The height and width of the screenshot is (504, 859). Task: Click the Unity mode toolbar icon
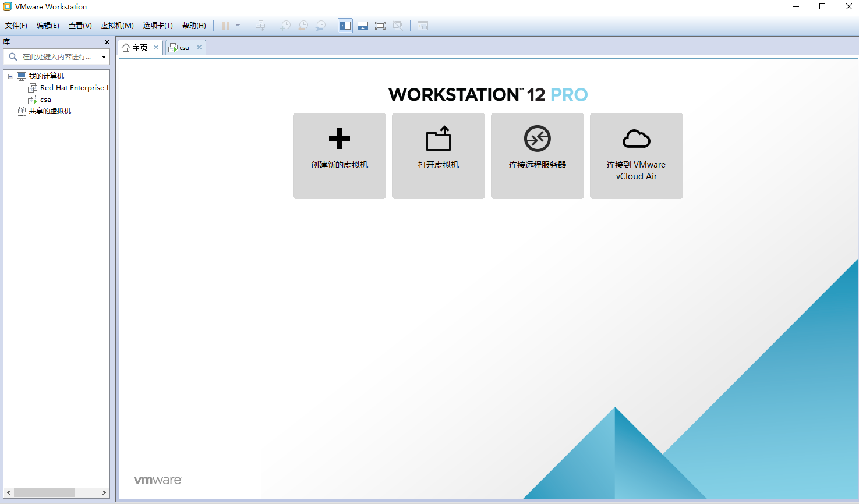coord(398,26)
